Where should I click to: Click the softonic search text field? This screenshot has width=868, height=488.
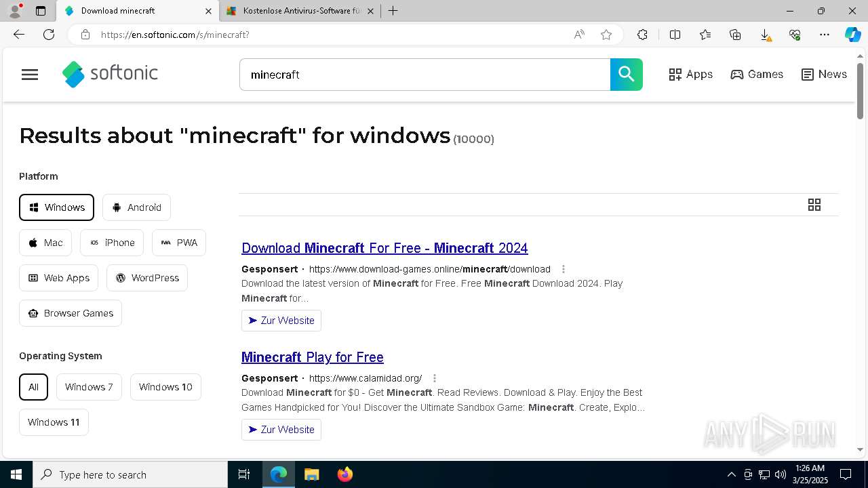[425, 75]
